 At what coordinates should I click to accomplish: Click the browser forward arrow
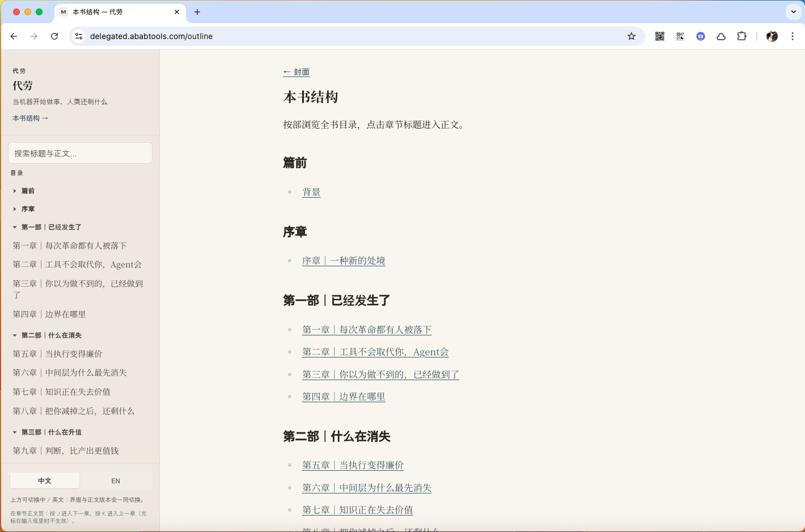pyautogui.click(x=34, y=36)
